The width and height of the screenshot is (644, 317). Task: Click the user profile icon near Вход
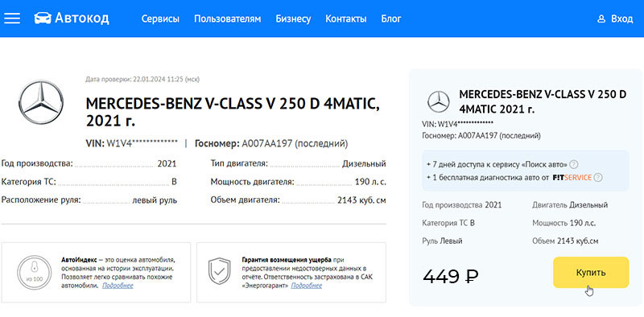coord(601,19)
